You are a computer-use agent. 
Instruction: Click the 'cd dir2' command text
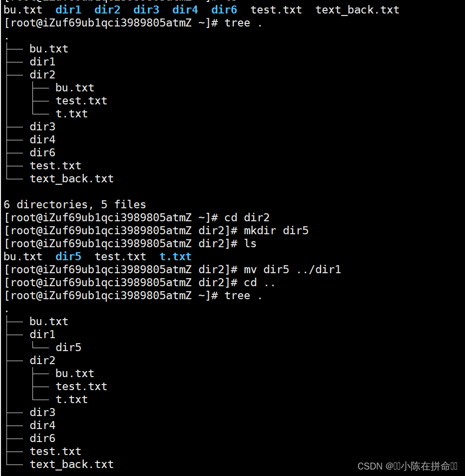click(247, 218)
